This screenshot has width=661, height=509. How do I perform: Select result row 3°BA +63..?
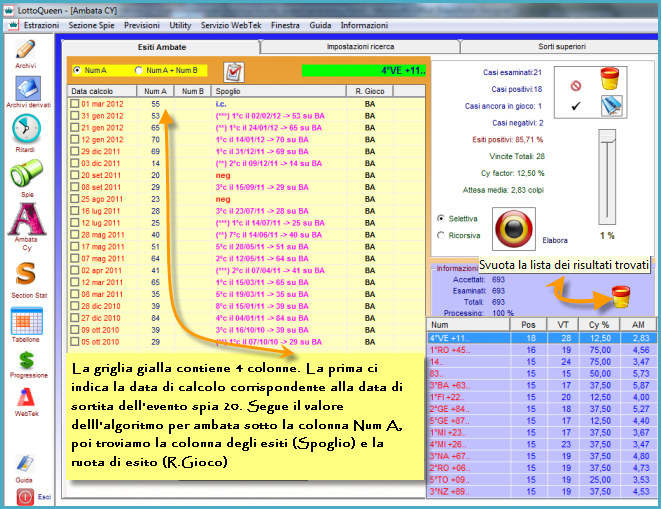[x=542, y=385]
